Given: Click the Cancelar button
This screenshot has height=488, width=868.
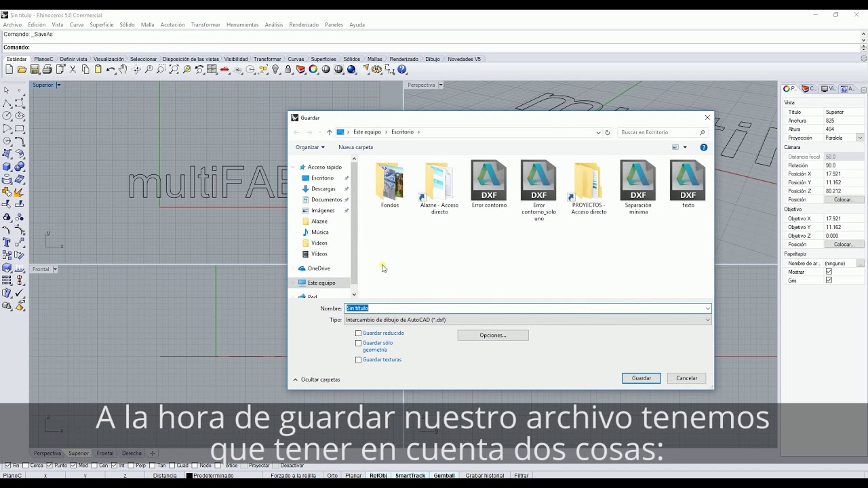Looking at the screenshot, I should 687,378.
